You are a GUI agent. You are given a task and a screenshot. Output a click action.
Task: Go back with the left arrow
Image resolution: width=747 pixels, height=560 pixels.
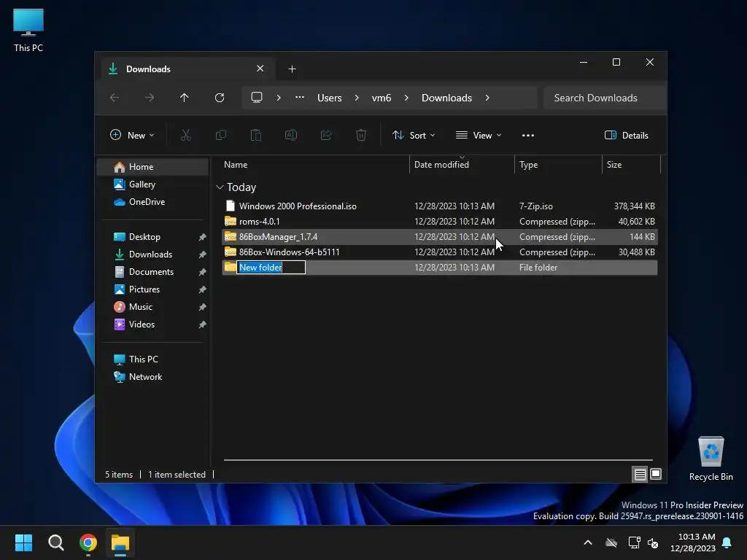115,98
